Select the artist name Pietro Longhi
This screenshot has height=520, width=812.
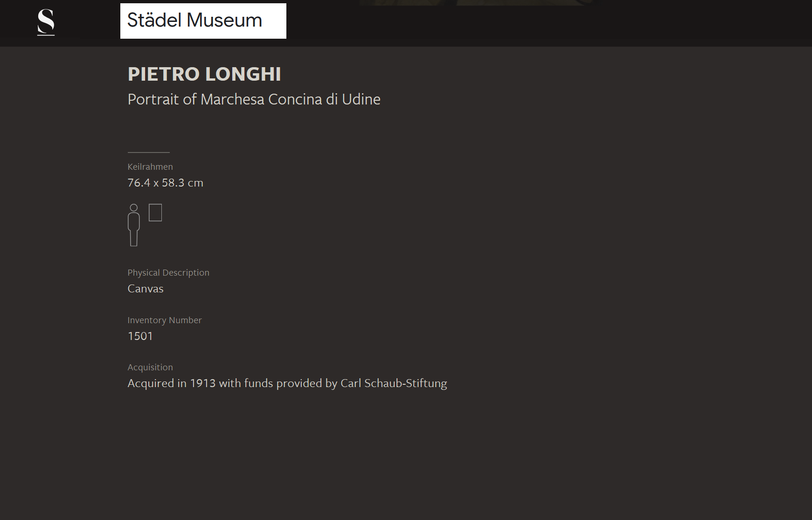pyautogui.click(x=204, y=74)
